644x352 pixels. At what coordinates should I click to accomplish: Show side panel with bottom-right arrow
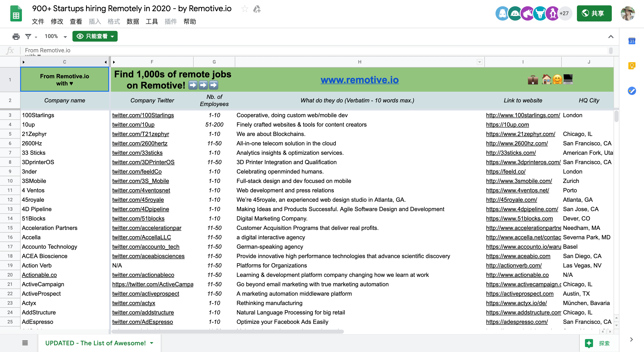pos(631,339)
